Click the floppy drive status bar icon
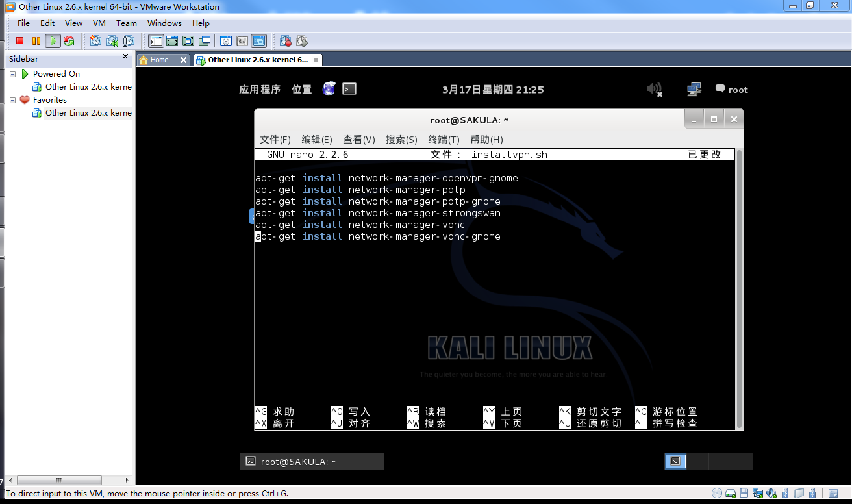 744,494
